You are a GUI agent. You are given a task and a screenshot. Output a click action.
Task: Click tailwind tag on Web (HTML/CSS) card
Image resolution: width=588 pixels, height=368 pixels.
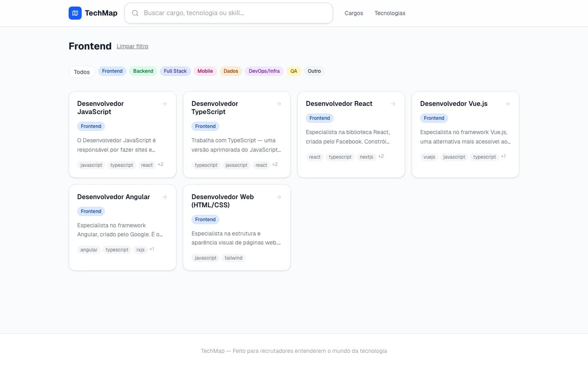[x=234, y=258]
